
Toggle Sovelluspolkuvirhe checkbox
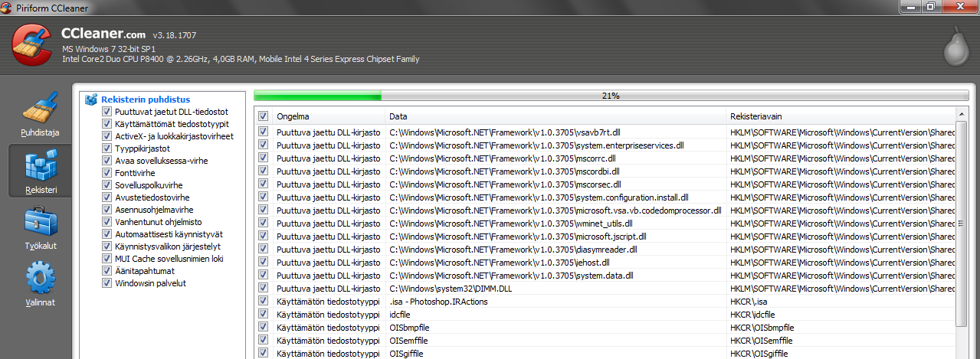tap(107, 185)
